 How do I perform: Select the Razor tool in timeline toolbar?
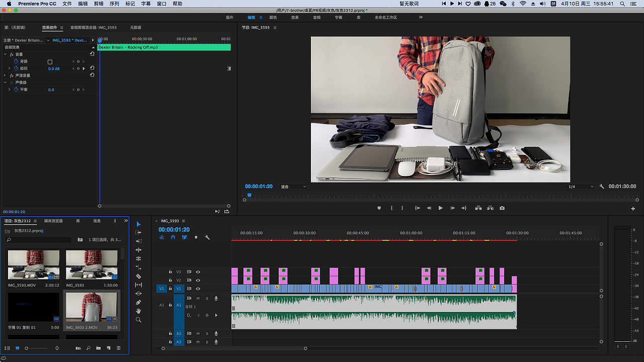(x=138, y=276)
